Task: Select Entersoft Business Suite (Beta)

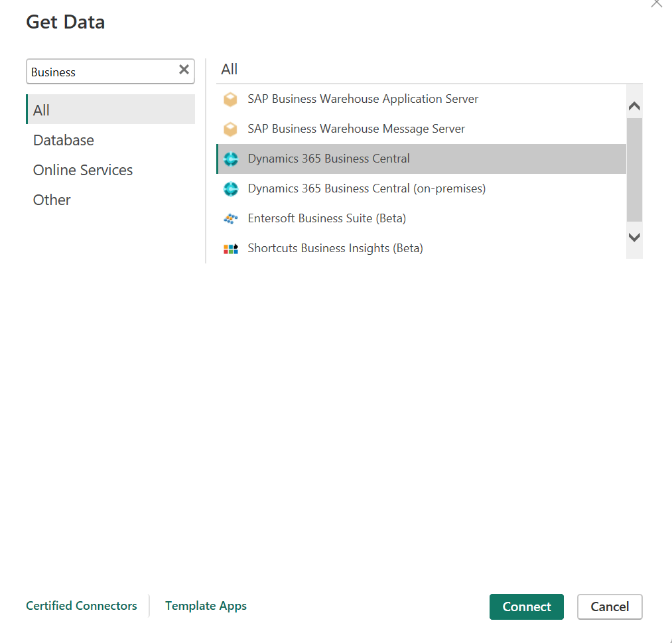Action: click(421, 218)
